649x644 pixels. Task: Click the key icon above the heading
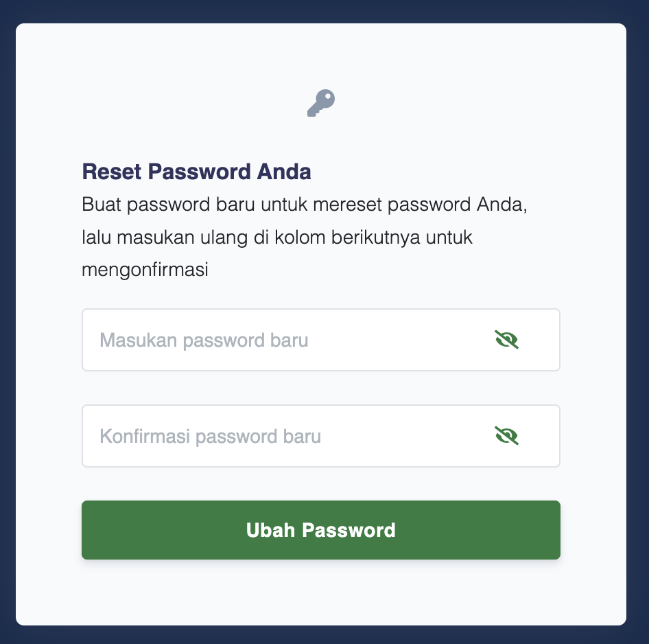pyautogui.click(x=320, y=103)
